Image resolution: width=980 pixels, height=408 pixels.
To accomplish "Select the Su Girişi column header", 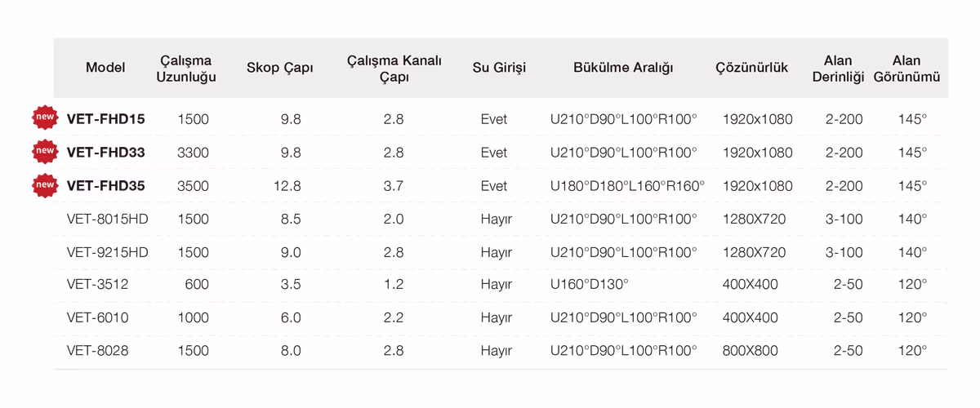I will [x=499, y=68].
